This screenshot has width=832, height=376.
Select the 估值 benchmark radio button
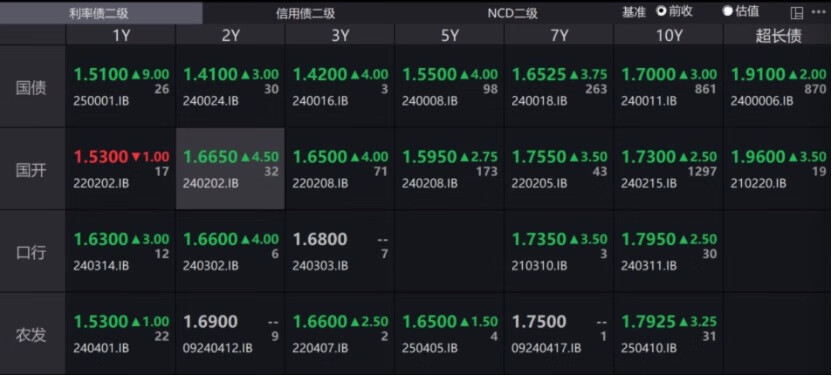(x=727, y=11)
